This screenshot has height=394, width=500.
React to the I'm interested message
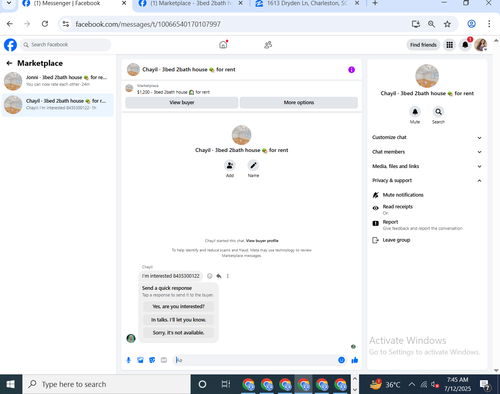(210, 276)
